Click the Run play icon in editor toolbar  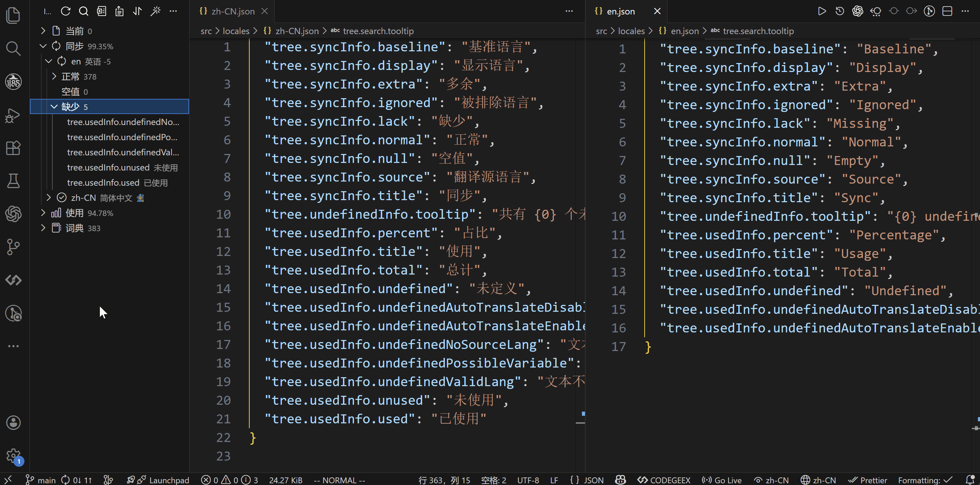pos(822,11)
